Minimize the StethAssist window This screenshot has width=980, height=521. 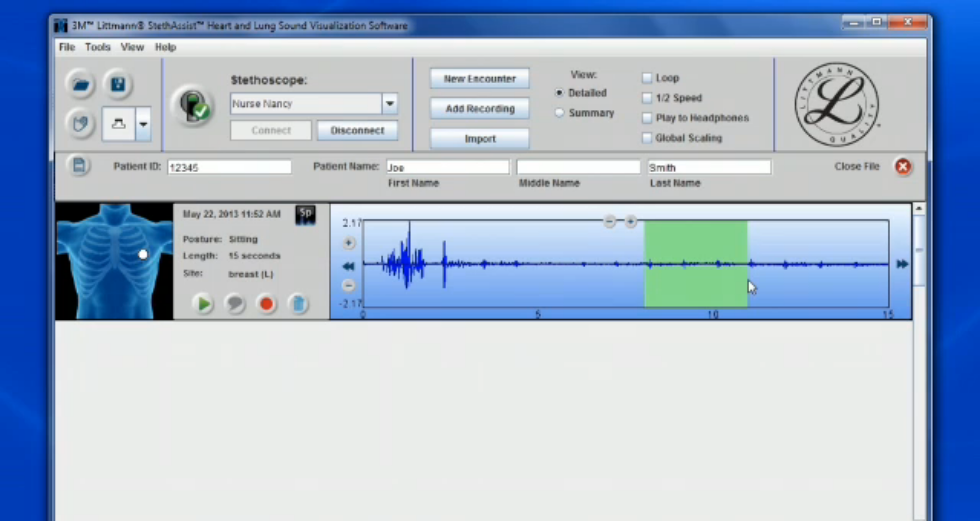(853, 23)
